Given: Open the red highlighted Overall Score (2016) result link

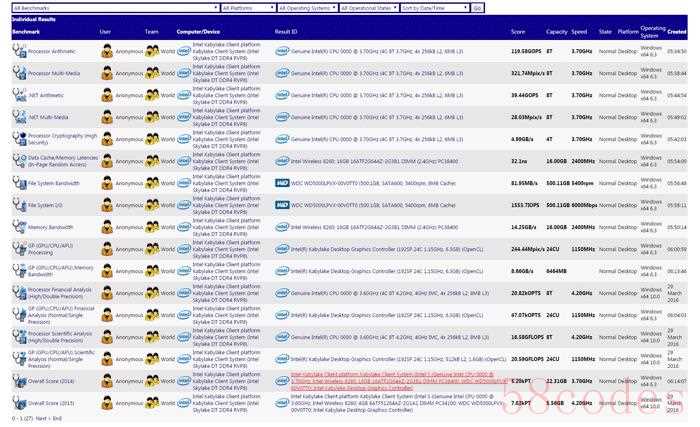Looking at the screenshot, I should [400, 381].
